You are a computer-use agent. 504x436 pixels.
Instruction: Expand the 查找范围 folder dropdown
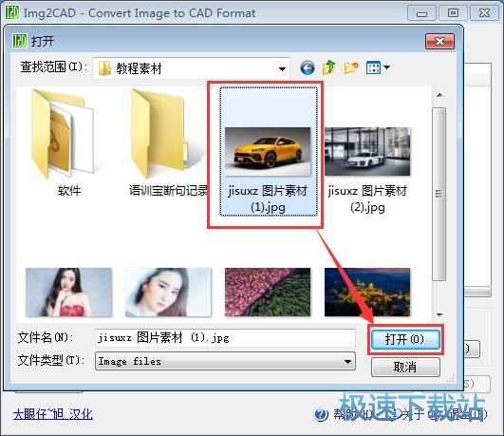point(282,68)
